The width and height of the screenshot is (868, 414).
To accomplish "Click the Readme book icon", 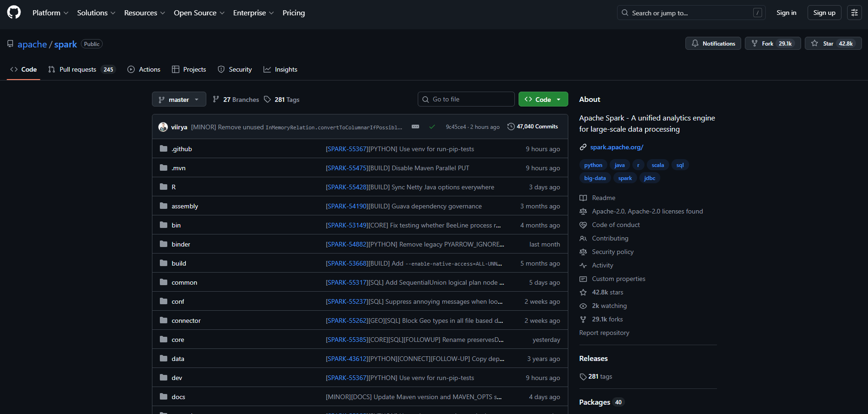I will tap(583, 198).
